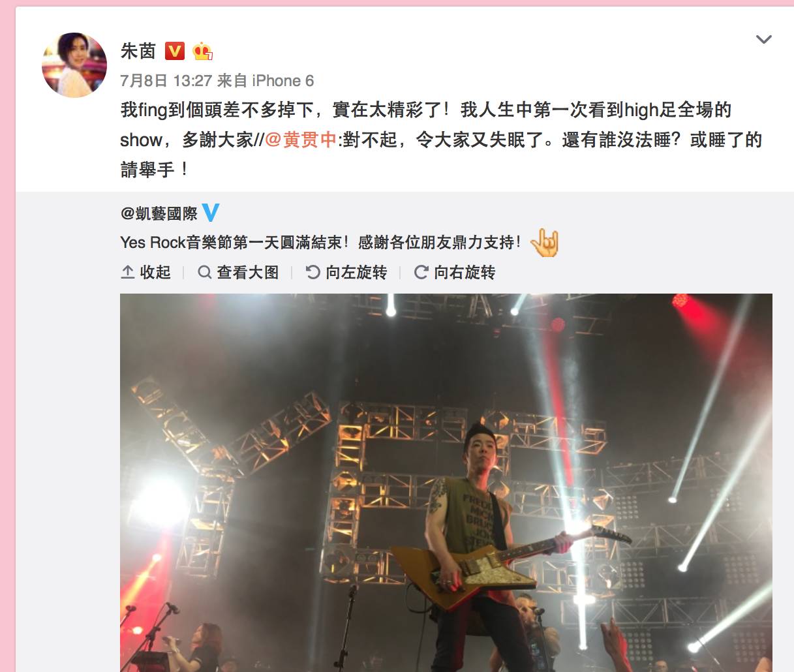Collapse the image with 收起
The width and height of the screenshot is (794, 672).
tap(146, 272)
